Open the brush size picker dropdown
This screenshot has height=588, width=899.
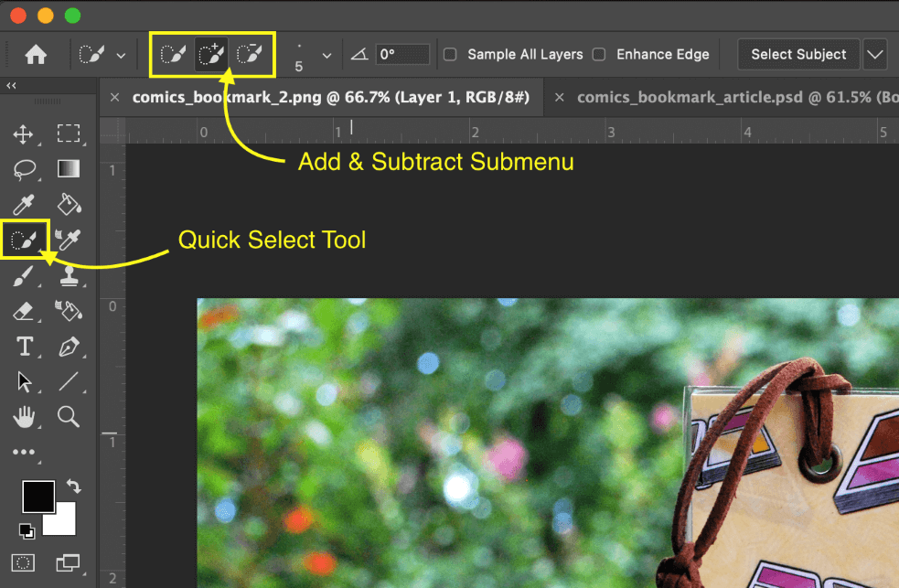pyautogui.click(x=326, y=56)
